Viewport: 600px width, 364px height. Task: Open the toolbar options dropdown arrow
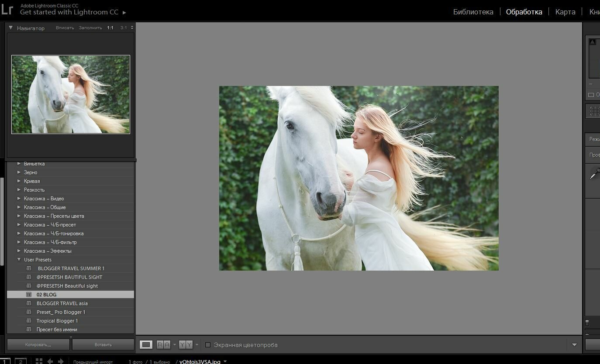click(x=575, y=345)
